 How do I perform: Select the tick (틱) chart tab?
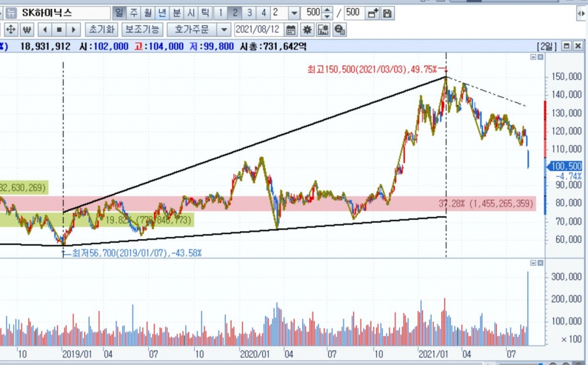[205, 13]
